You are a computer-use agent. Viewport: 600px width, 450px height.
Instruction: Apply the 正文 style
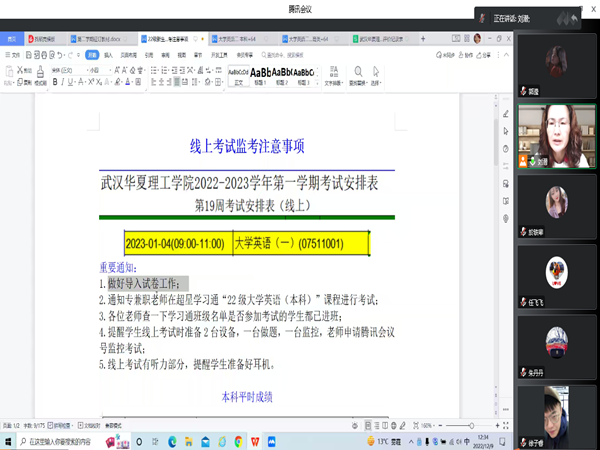pos(238,76)
